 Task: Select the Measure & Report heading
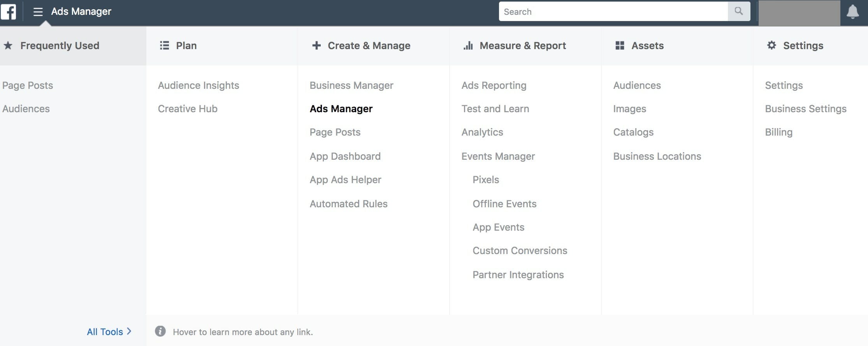tap(523, 46)
